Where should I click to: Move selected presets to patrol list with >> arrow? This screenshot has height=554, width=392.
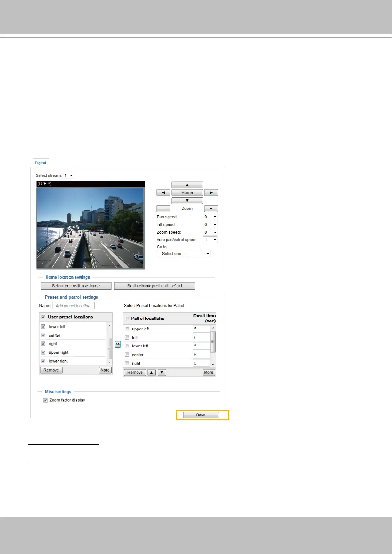118,344
